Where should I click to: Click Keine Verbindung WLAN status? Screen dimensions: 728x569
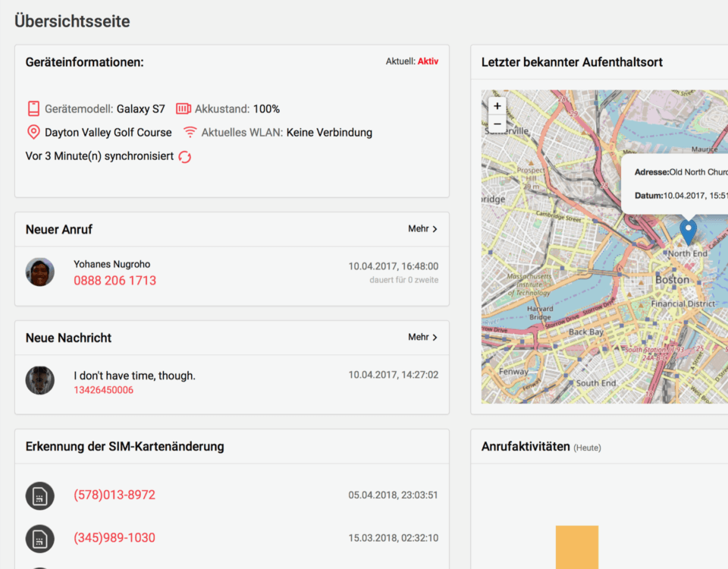329,133
